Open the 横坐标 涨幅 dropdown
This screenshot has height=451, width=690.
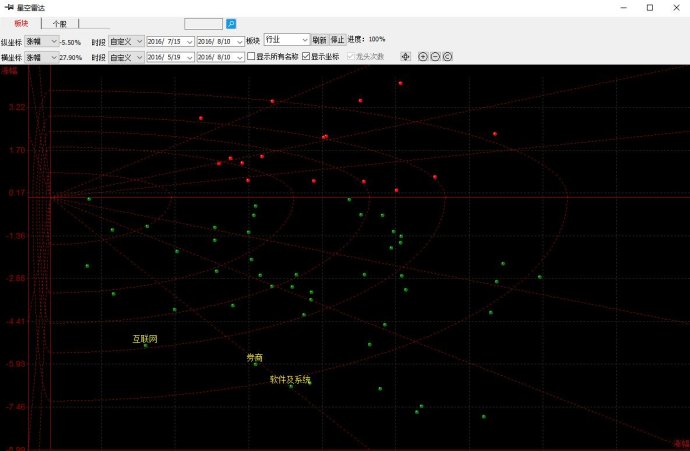[41, 57]
